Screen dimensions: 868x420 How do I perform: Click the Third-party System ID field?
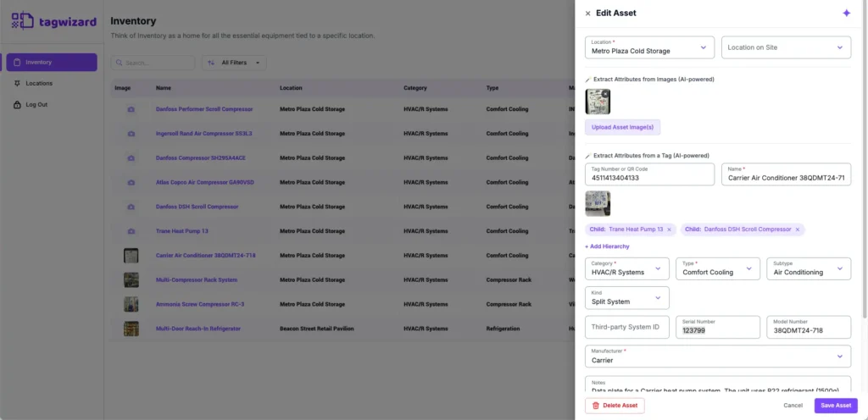pos(627,327)
